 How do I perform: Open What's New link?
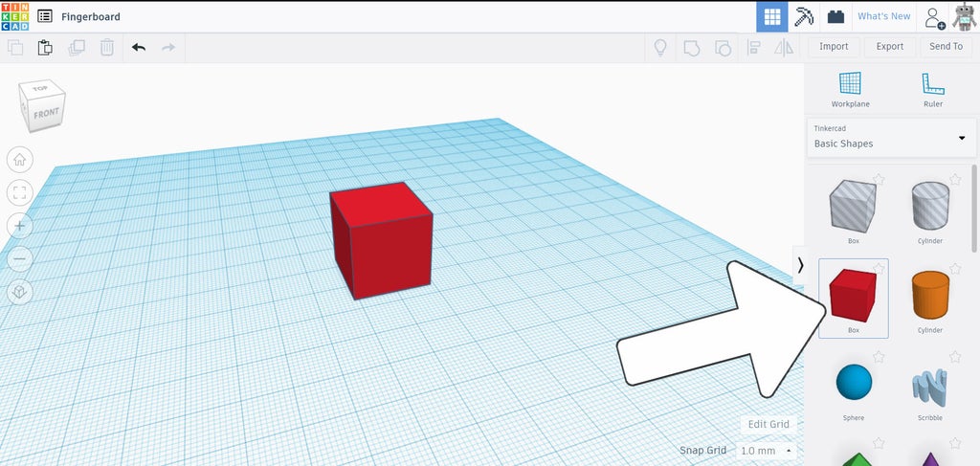(883, 16)
